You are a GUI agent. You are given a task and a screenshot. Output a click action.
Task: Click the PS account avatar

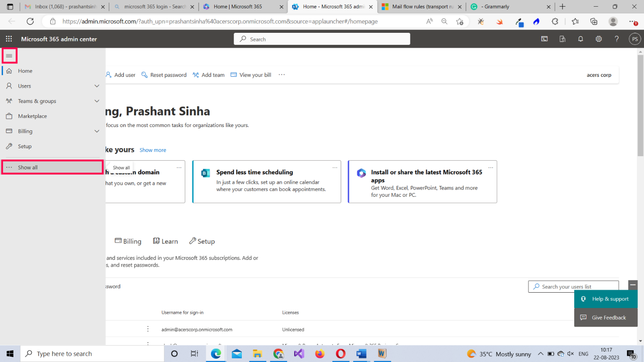pyautogui.click(x=635, y=39)
